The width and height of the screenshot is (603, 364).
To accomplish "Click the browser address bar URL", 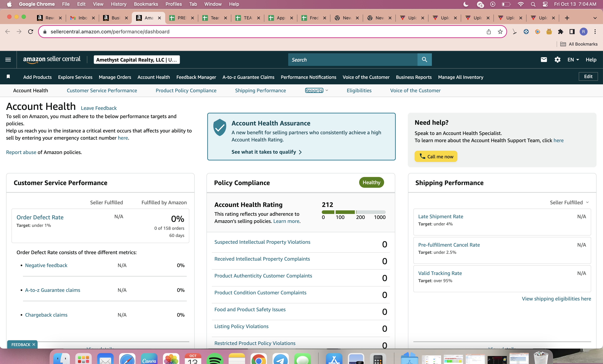I will pos(110,32).
